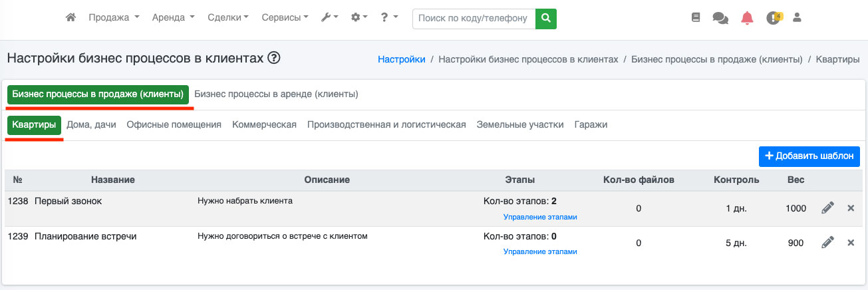Open Управление этапами for Первый звонок
The width and height of the screenshot is (868, 290).
point(540,217)
